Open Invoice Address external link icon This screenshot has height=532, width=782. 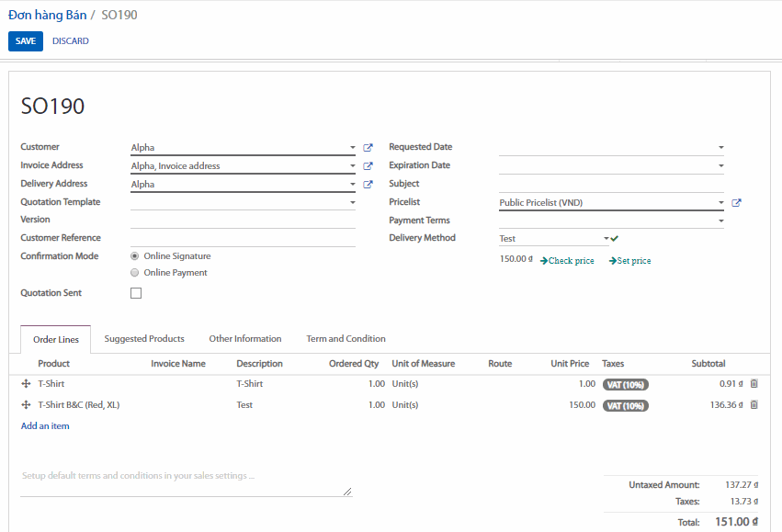click(368, 166)
